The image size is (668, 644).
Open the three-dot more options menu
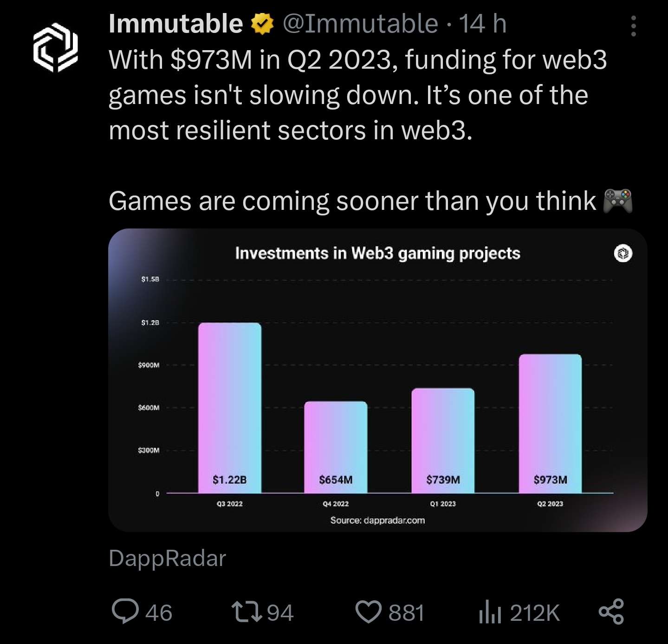(633, 26)
